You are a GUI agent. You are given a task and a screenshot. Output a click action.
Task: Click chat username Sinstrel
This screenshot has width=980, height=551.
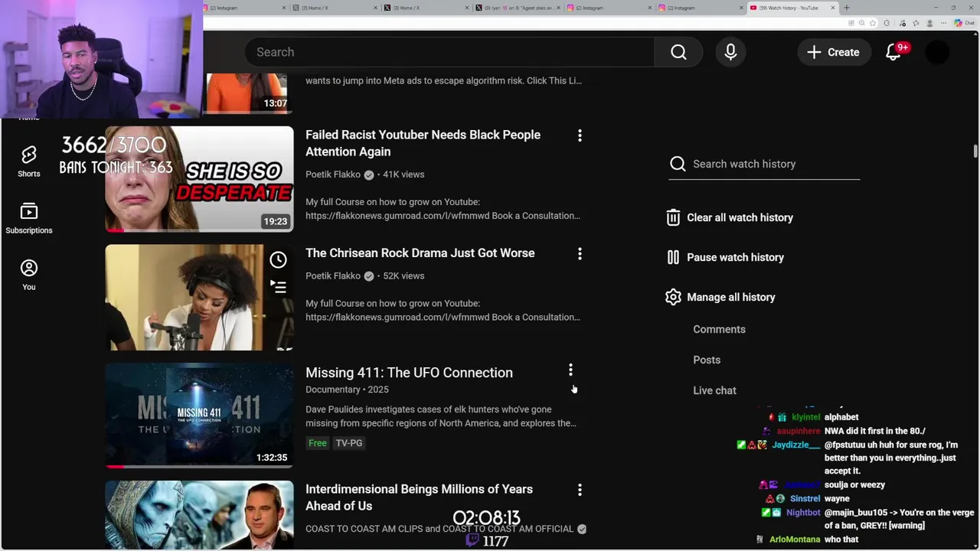[805, 498]
